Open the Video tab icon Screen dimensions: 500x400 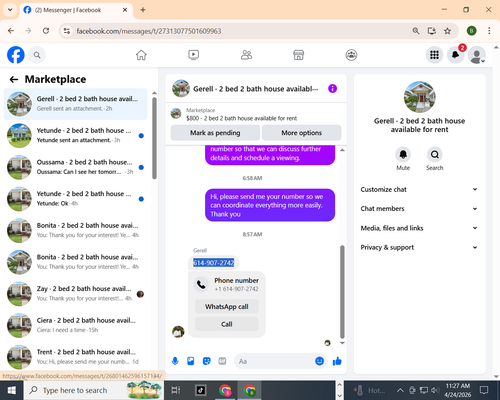[x=194, y=55]
